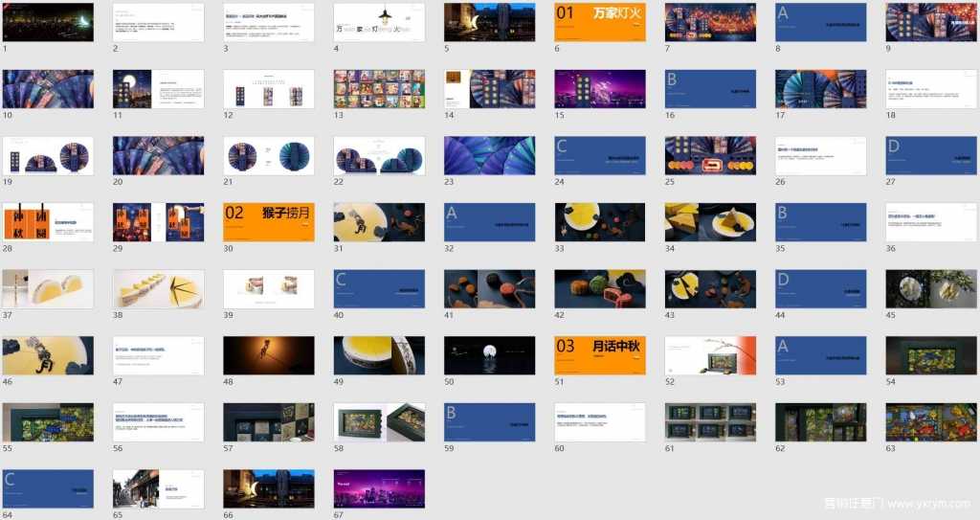Pick blue section slide 24 with letter C
Image resolution: width=980 pixels, height=520 pixels.
tap(600, 155)
